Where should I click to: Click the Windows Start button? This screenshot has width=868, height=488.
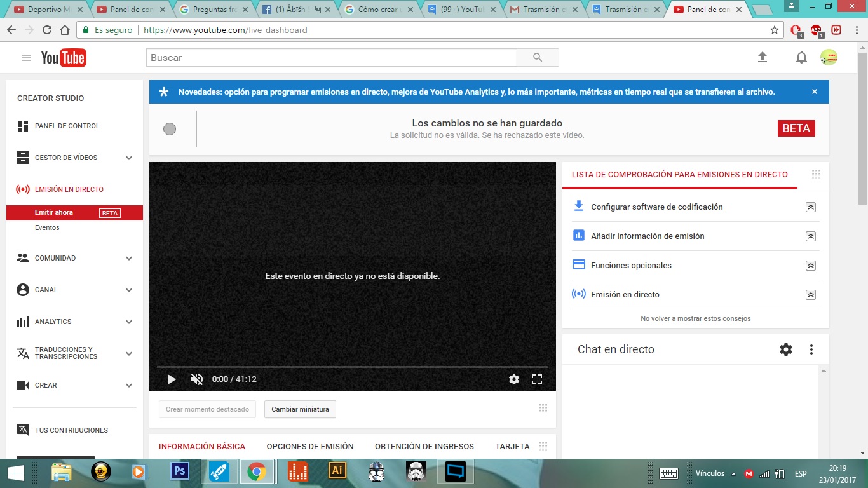[16, 473]
